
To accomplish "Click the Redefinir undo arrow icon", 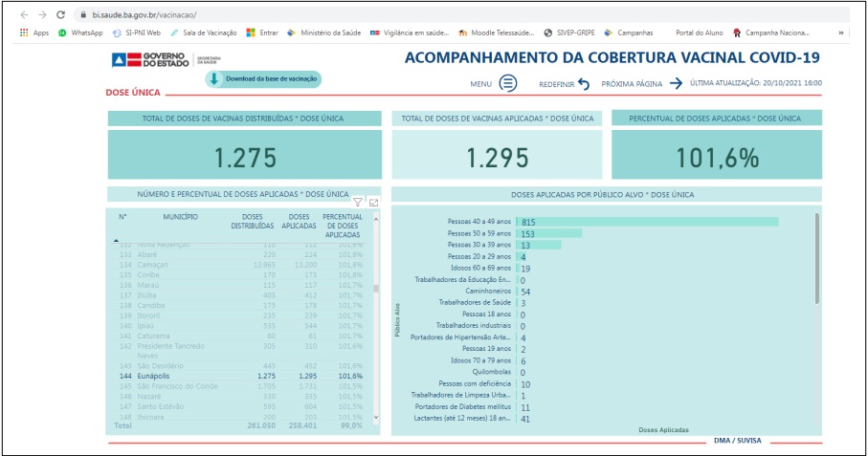I will (x=584, y=84).
